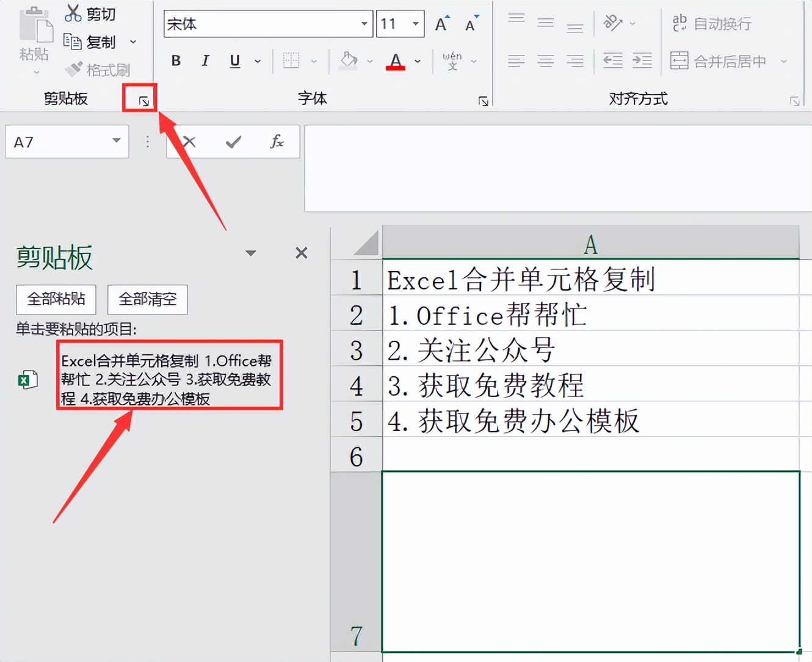Set top vertical alignment
The height and width of the screenshot is (662, 812).
(517, 20)
